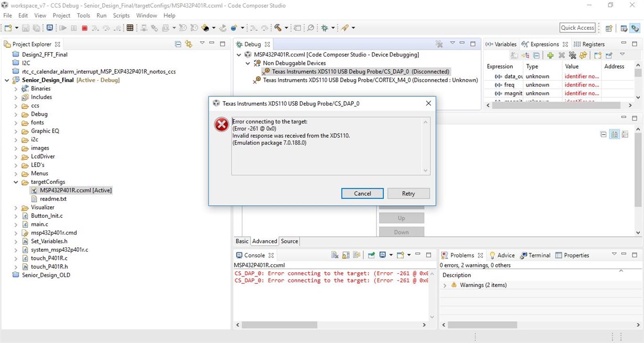Click the Save icon in main toolbar
644x343 pixels.
26,28
